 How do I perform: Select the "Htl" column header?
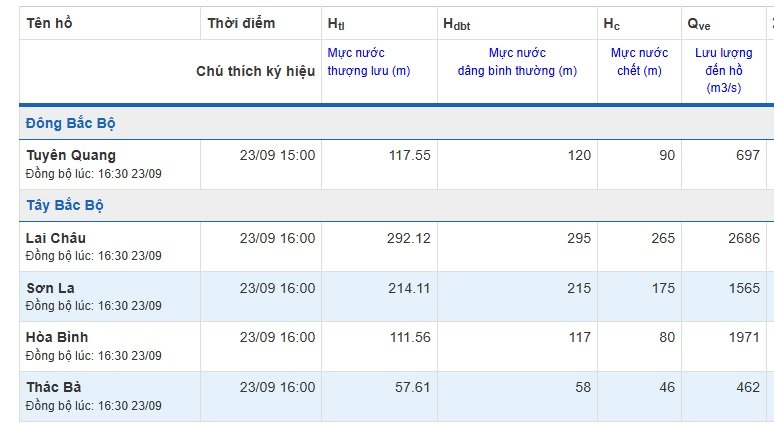tap(337, 23)
